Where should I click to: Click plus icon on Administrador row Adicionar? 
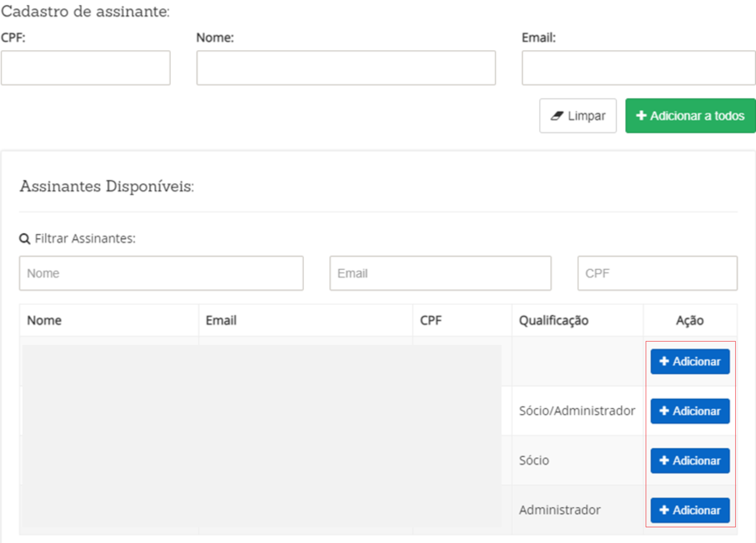click(x=664, y=510)
